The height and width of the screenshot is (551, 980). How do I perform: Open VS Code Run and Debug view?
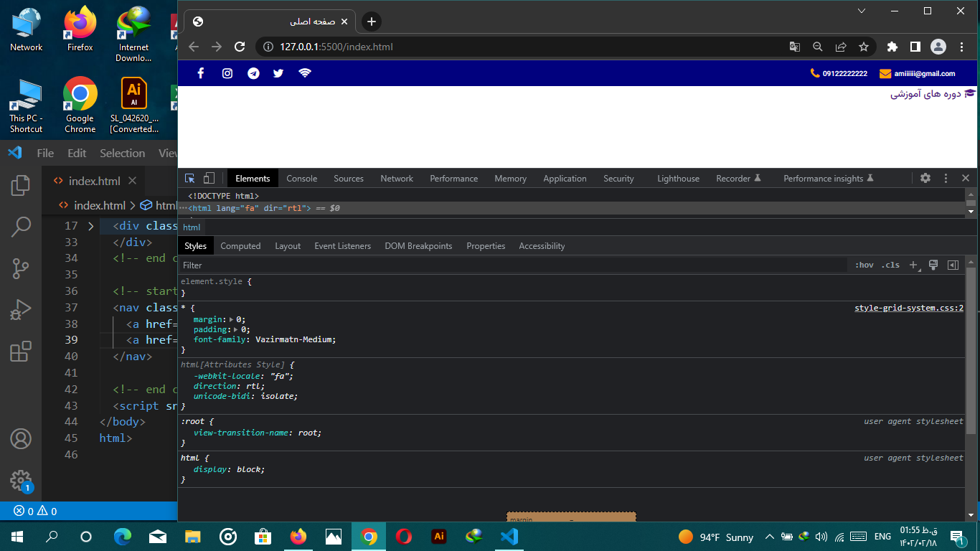(21, 310)
